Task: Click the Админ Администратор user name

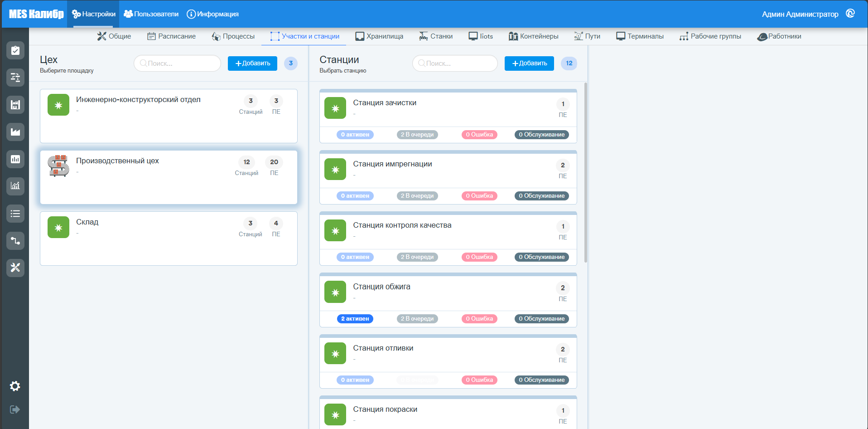Action: click(800, 14)
